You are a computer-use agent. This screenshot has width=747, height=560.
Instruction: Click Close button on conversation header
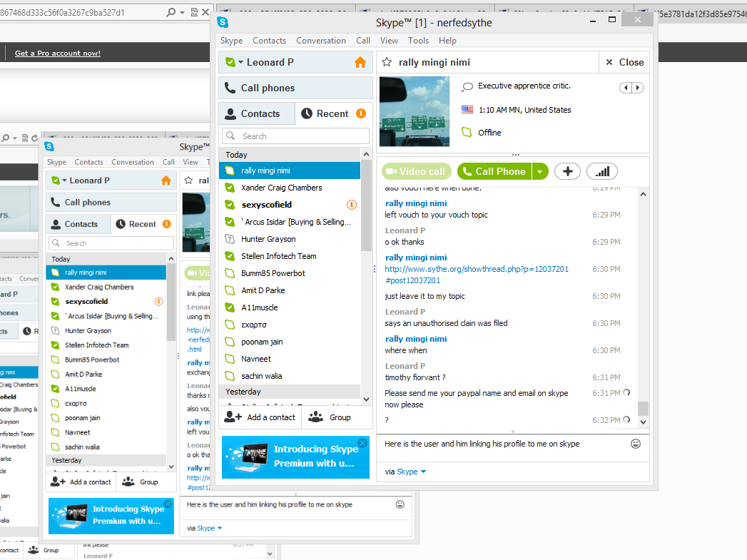624,62
